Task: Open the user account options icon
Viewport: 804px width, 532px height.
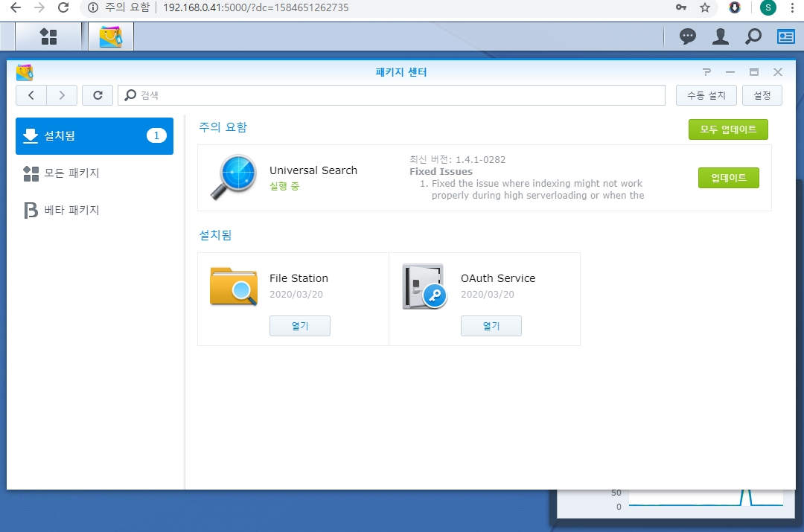Action: (721, 36)
